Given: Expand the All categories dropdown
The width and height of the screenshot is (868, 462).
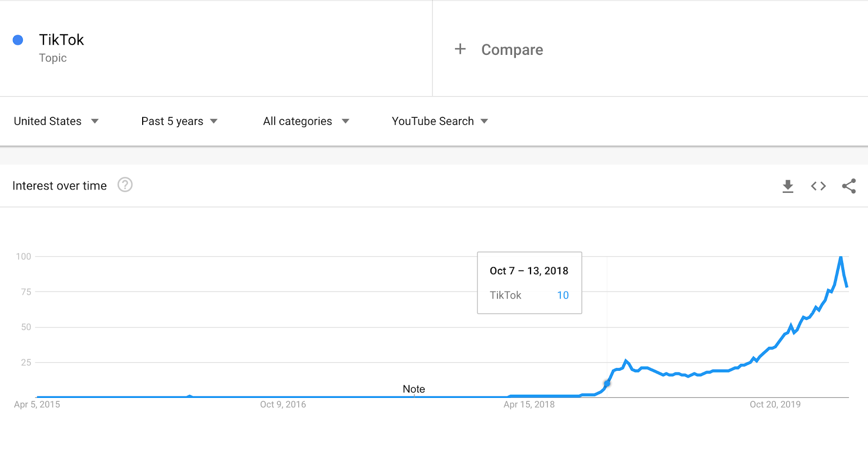Looking at the screenshot, I should coord(306,121).
